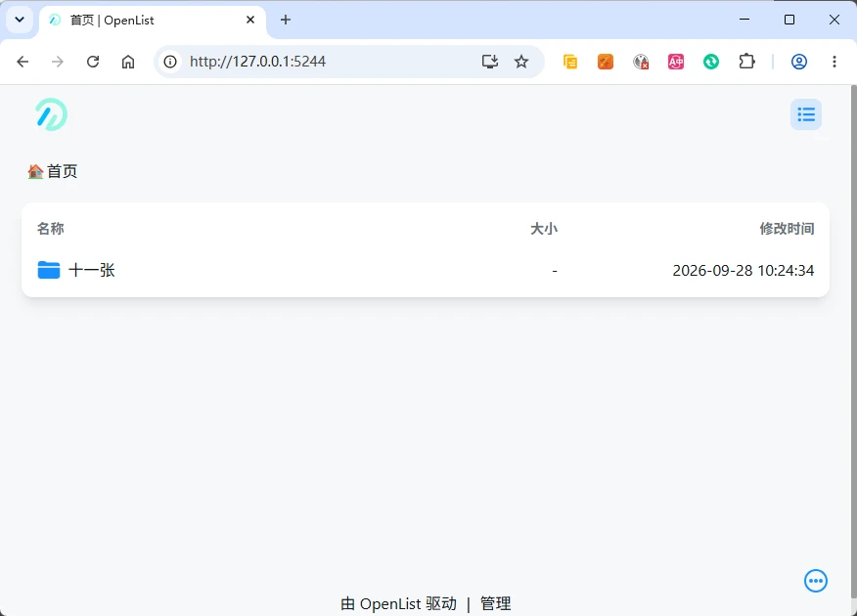Open the orange extension icon

[x=605, y=62]
